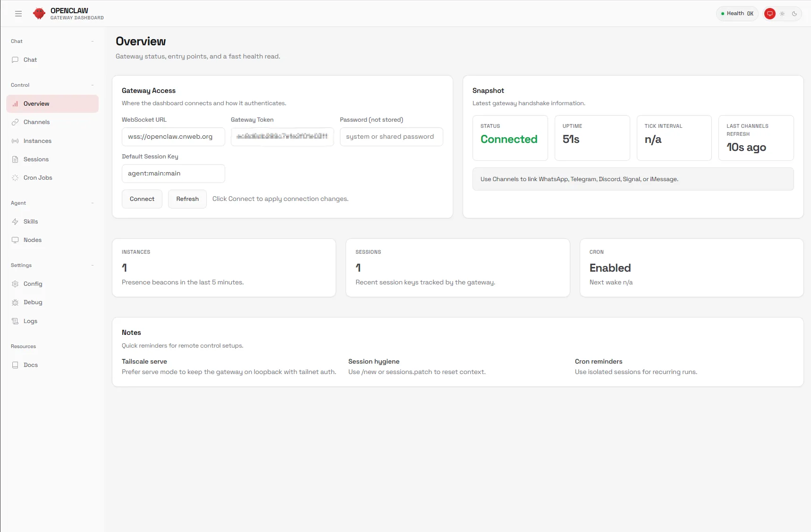Click the OpenClaw red logo icon
811x532 pixels.
(39, 14)
